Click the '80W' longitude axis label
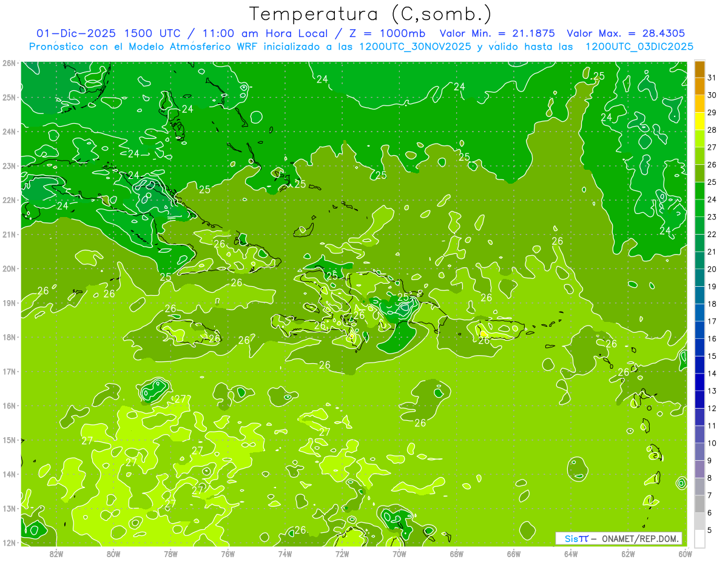The image size is (728, 562). [x=113, y=554]
